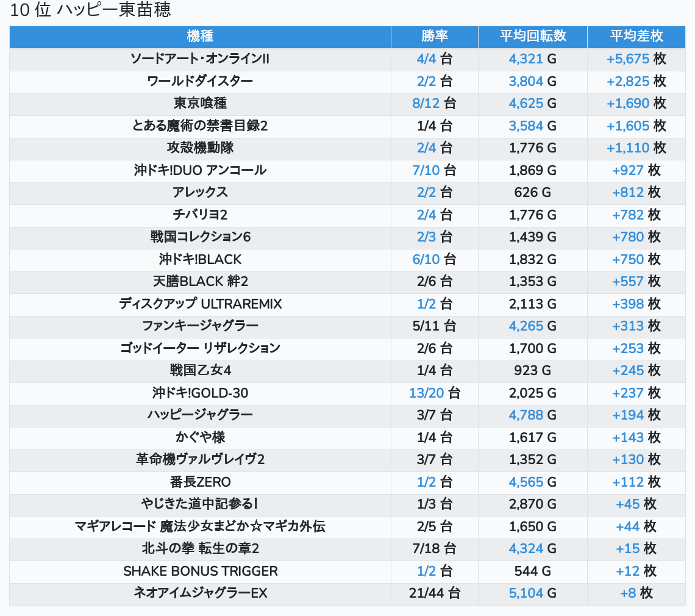Select the +750 枚 cell
This screenshot has width=695, height=616.
coord(636,259)
